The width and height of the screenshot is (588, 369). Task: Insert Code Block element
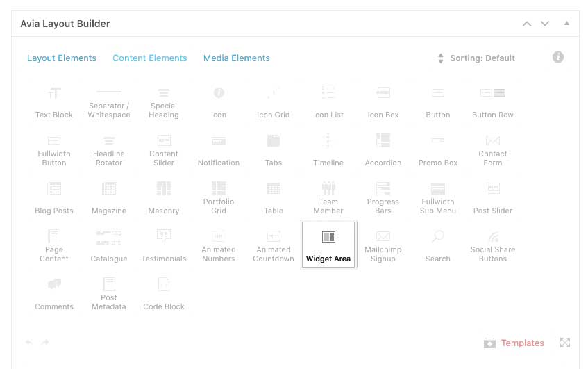pos(164,293)
